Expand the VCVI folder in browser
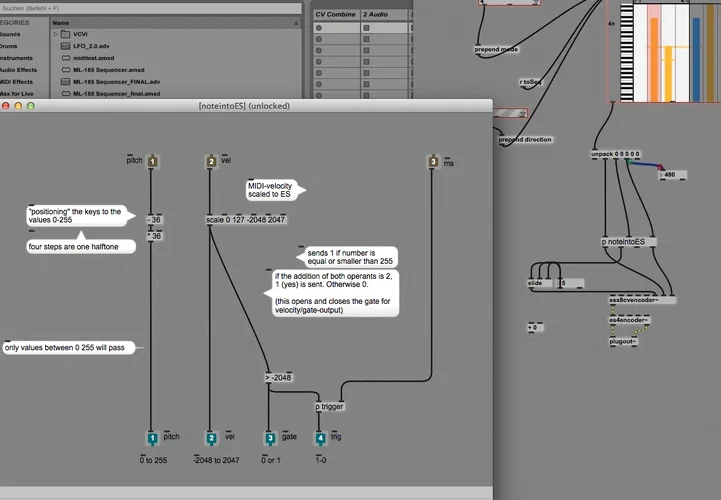The width and height of the screenshot is (721, 500). 56,34
